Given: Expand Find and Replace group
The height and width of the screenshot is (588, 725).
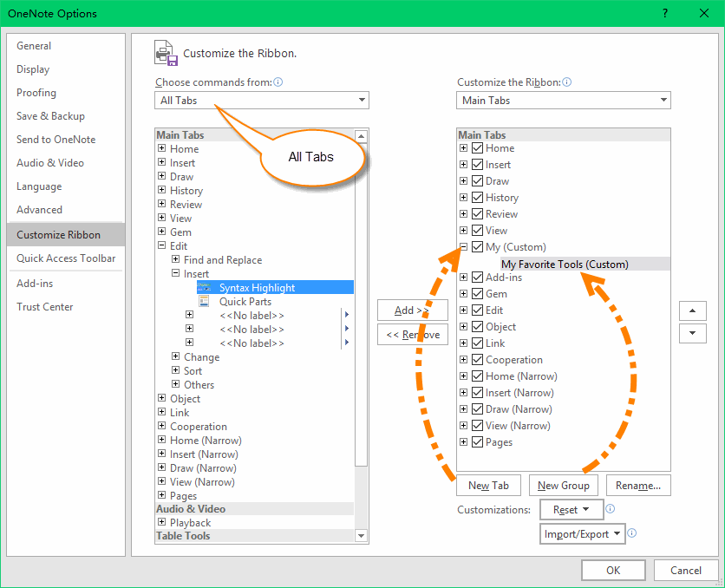Looking at the screenshot, I should click(x=176, y=259).
